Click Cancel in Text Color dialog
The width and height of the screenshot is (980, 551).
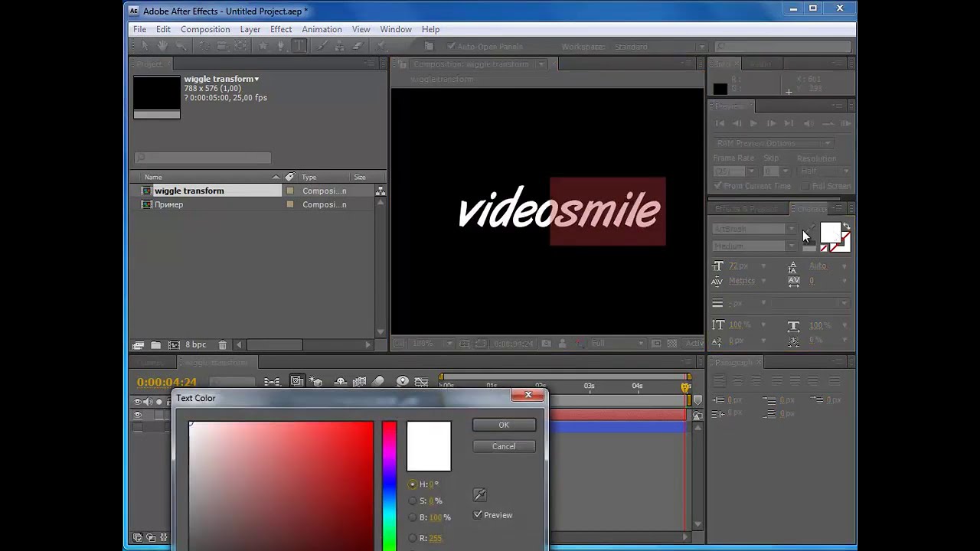coord(504,447)
